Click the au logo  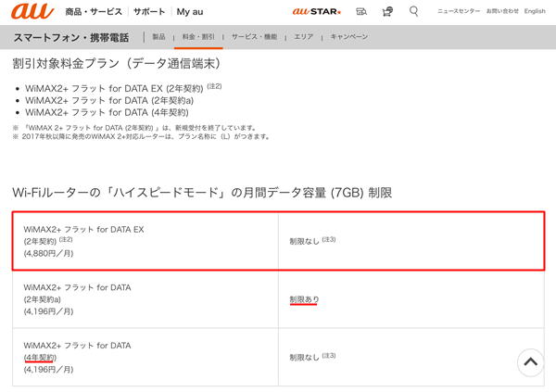[x=32, y=11]
